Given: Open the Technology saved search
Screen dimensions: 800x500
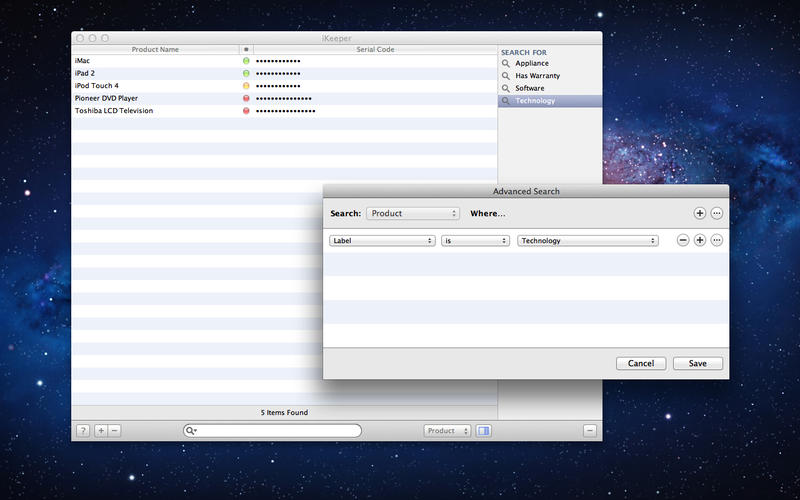Looking at the screenshot, I should (x=550, y=101).
